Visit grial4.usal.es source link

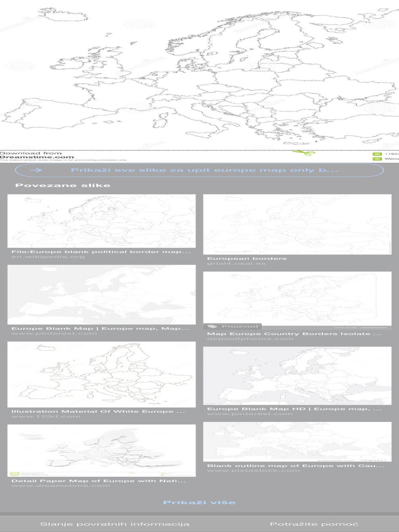236,263
